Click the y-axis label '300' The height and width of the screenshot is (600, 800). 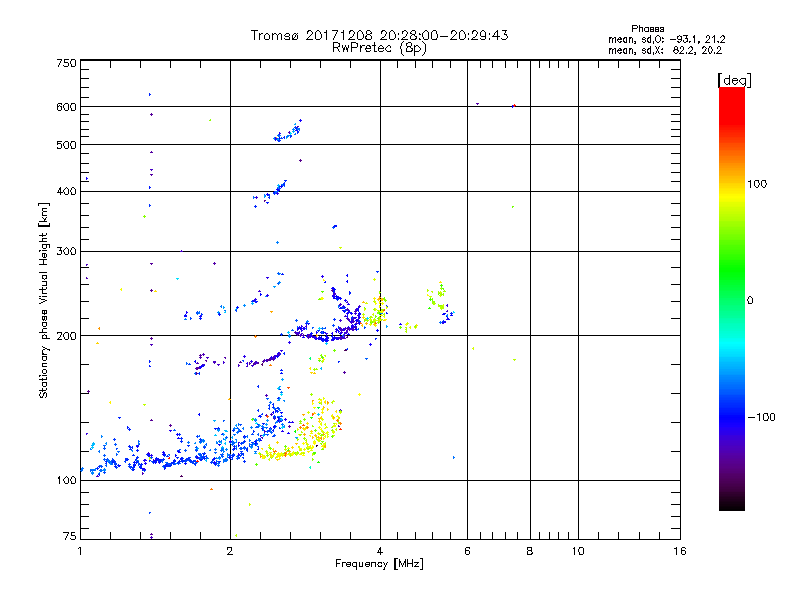(x=66, y=251)
